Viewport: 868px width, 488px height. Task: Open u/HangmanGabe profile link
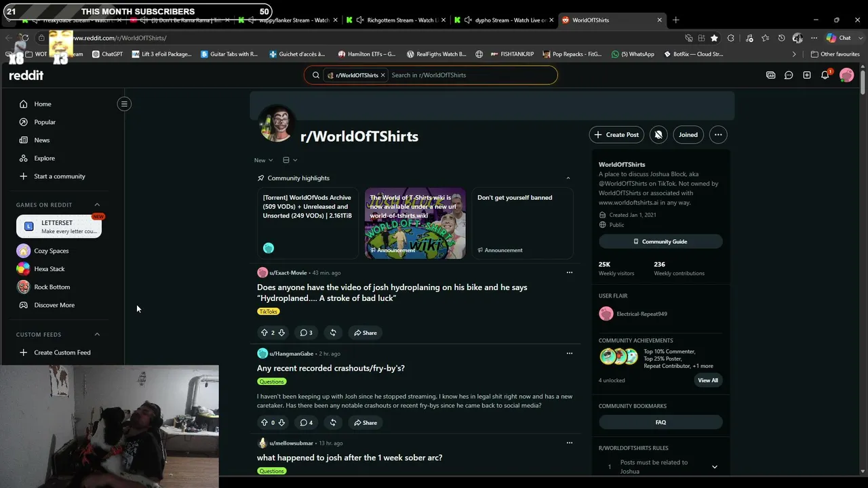tap(292, 354)
